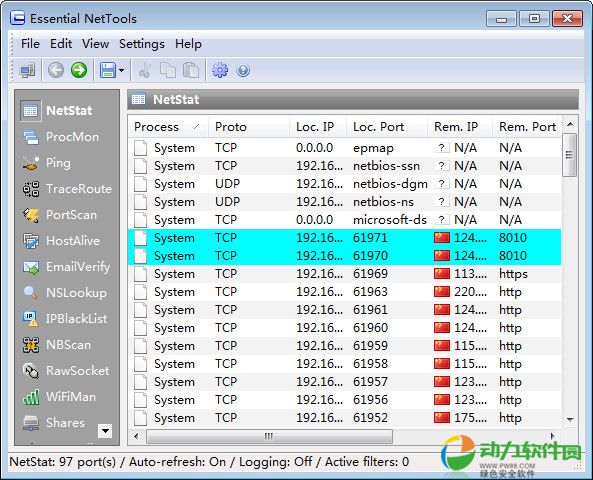Open the HostAlive tool
The width and height of the screenshot is (593, 480).
(x=61, y=241)
